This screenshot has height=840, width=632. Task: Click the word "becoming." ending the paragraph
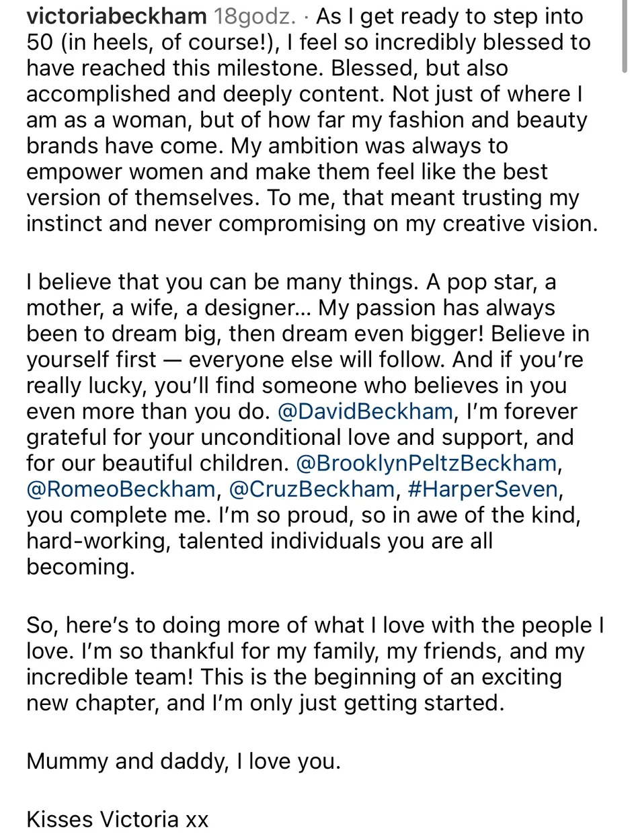pyautogui.click(x=81, y=567)
